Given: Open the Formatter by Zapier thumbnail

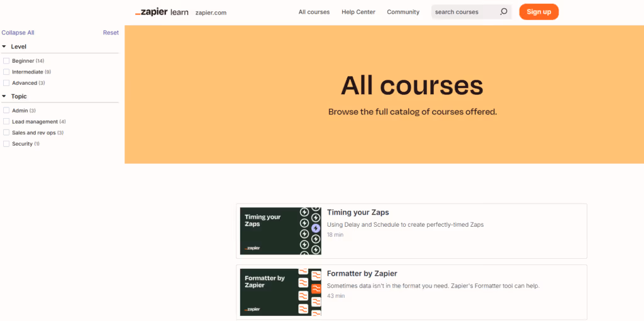Looking at the screenshot, I should tap(280, 292).
